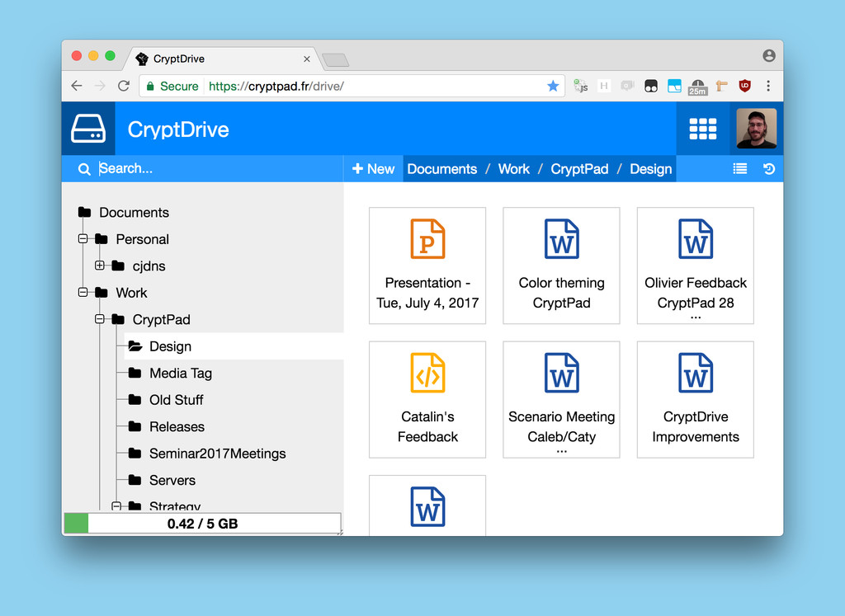
Task: Click the uBlock Origin extension icon
Action: (744, 86)
